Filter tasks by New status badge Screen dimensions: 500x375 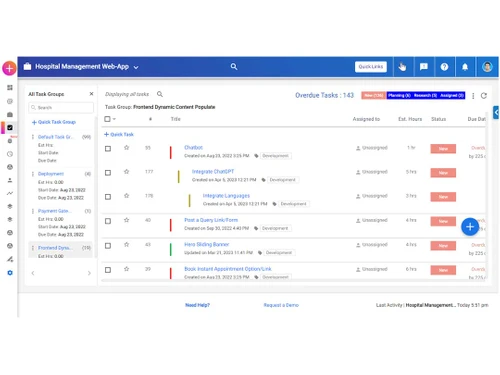(374, 95)
